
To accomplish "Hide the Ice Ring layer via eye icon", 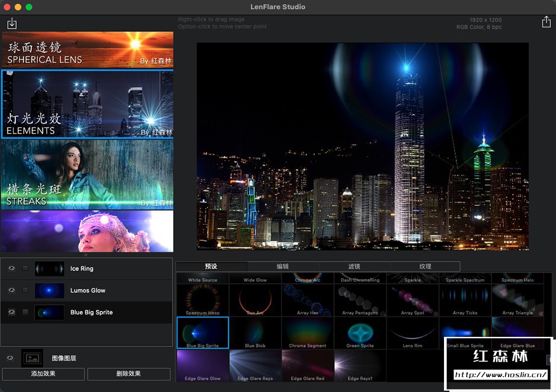I will pyautogui.click(x=11, y=269).
